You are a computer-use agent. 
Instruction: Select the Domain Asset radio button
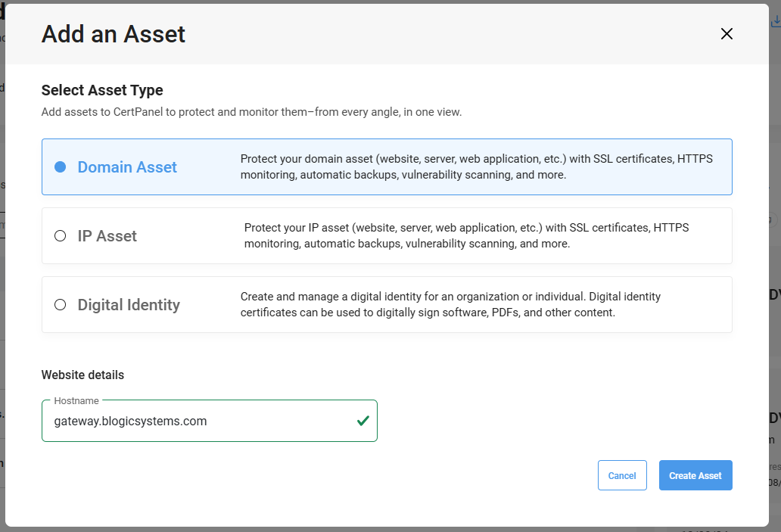(x=61, y=167)
